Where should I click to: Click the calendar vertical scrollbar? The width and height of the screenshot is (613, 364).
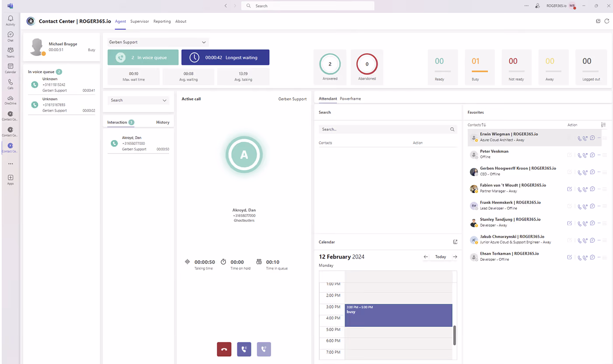click(x=455, y=335)
